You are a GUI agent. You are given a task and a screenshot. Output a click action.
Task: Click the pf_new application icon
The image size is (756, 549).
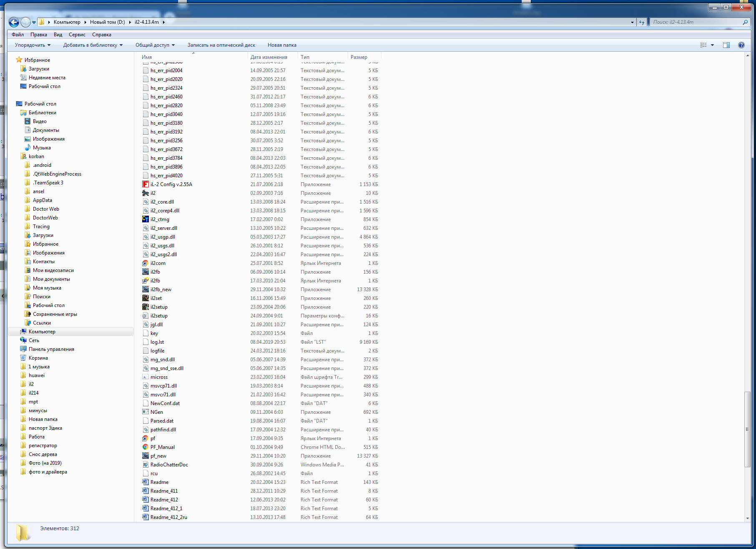click(146, 456)
